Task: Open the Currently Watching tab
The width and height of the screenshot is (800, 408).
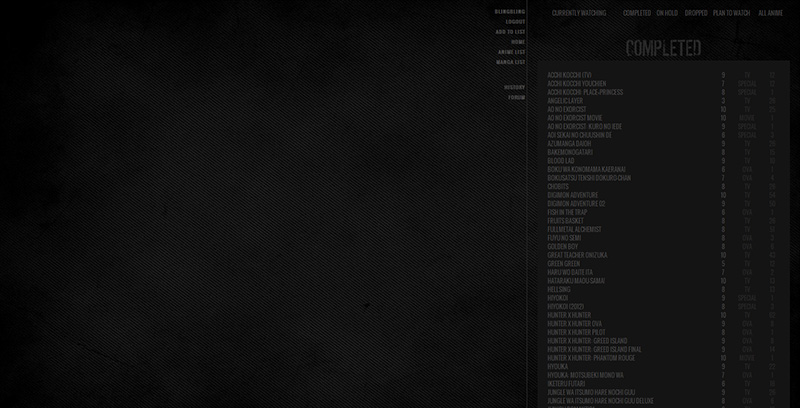Action: tap(579, 13)
